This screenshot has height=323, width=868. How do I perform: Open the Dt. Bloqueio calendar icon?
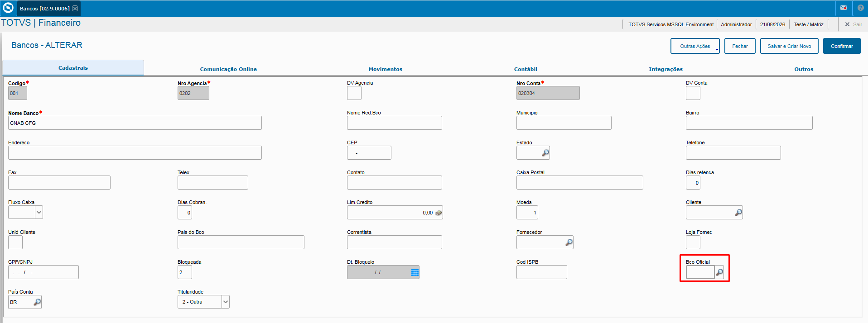click(415, 272)
